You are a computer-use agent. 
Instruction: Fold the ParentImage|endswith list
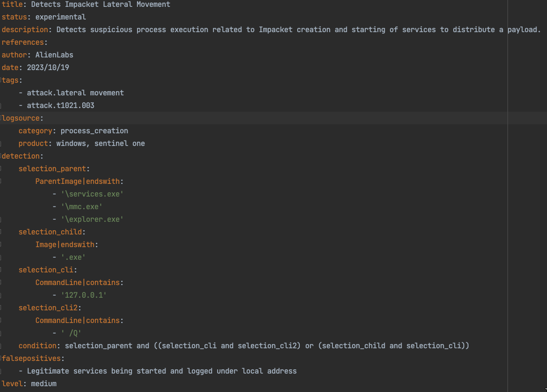2,181
